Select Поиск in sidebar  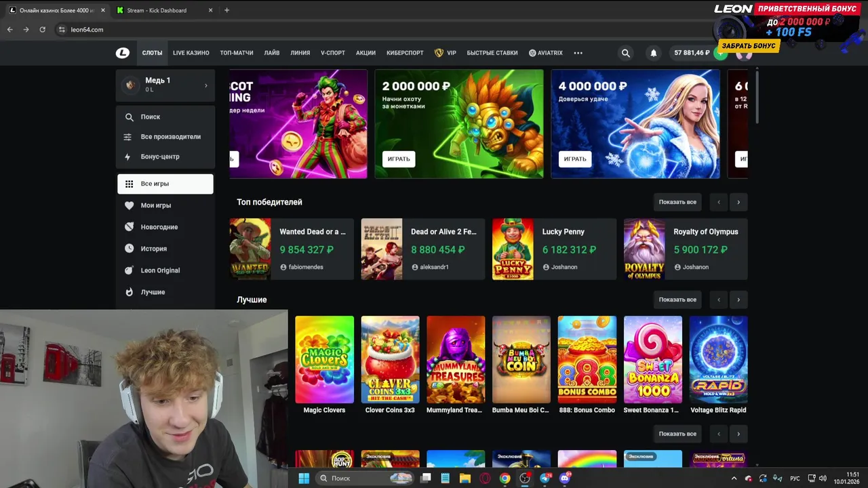click(165, 117)
